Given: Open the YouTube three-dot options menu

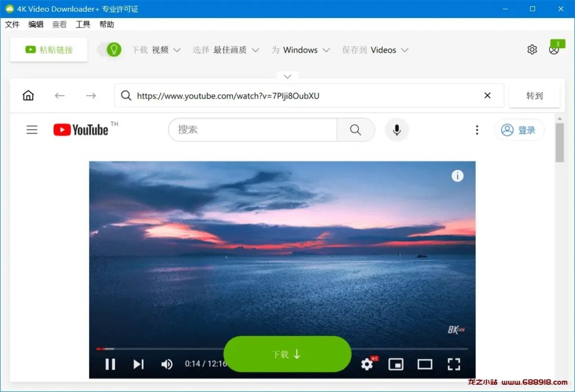Looking at the screenshot, I should point(477,130).
